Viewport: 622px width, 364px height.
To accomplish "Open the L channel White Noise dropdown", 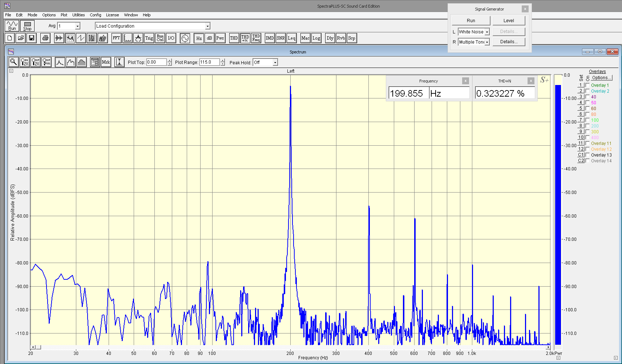I will pos(487,32).
